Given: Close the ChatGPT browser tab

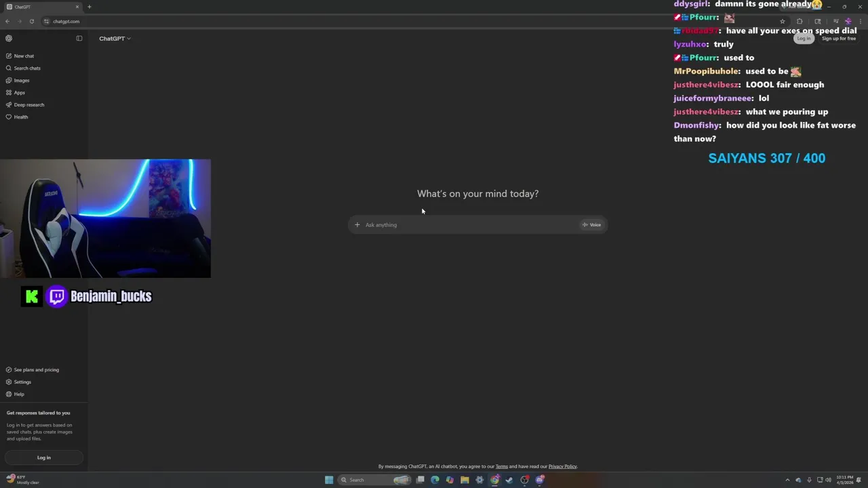Looking at the screenshot, I should pyautogui.click(x=77, y=7).
